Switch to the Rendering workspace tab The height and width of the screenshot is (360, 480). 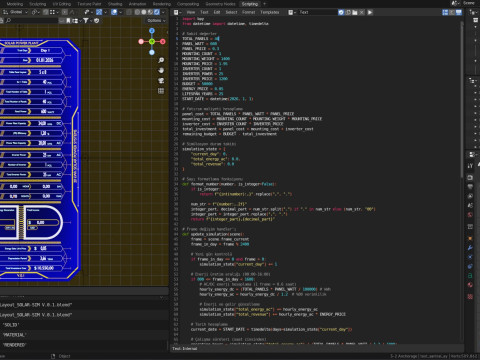point(162,4)
